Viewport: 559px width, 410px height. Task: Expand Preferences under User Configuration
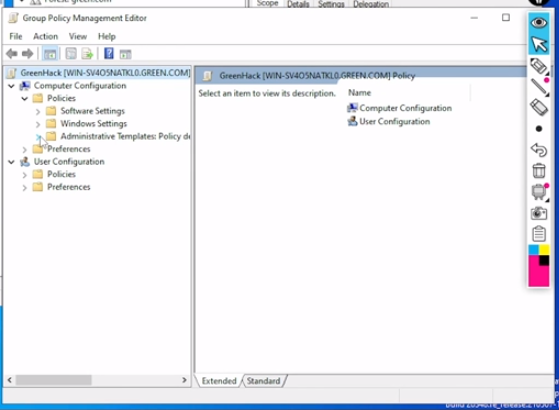[x=25, y=188]
